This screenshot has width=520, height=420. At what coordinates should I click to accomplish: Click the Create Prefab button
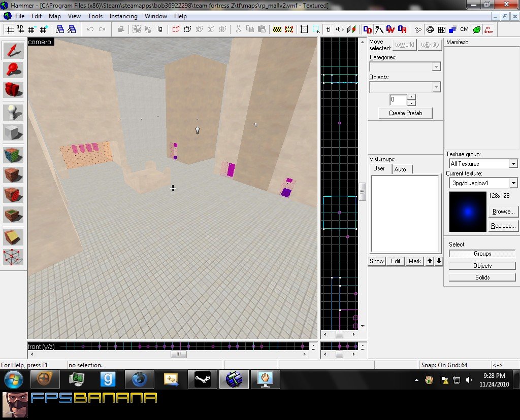[x=405, y=113]
